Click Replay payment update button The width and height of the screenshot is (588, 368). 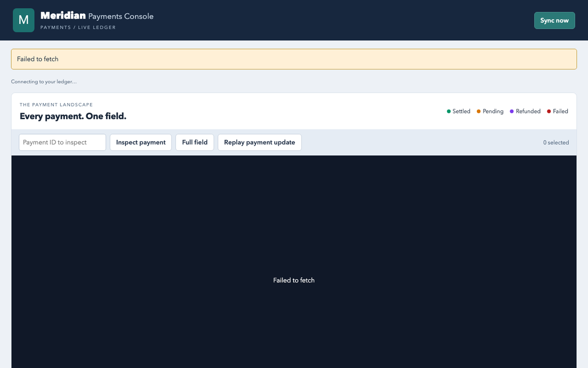(x=260, y=142)
